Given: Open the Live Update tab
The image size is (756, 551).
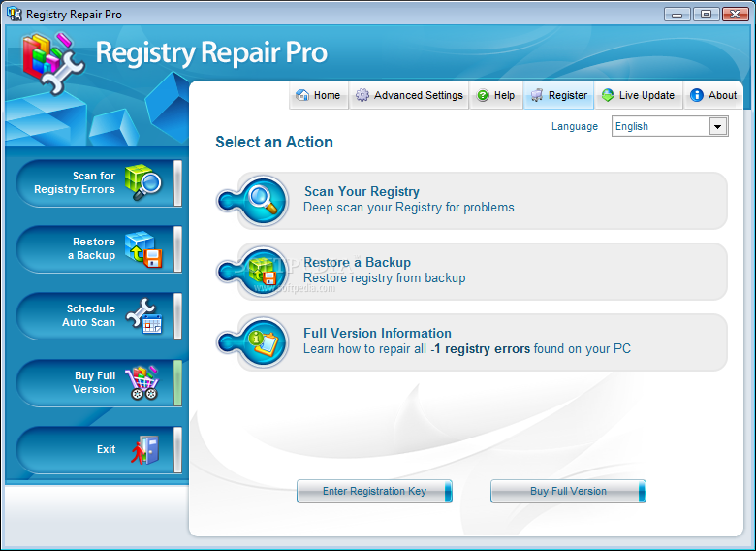Looking at the screenshot, I should [x=639, y=95].
